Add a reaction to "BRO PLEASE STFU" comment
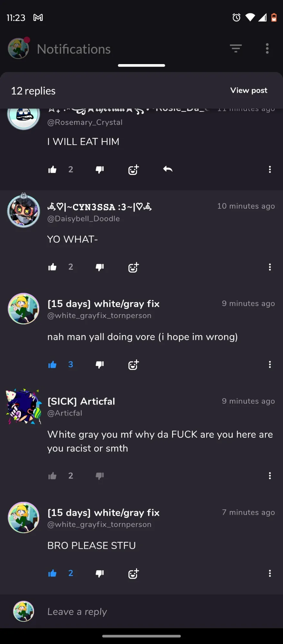The height and width of the screenshot is (644, 283). pyautogui.click(x=133, y=573)
